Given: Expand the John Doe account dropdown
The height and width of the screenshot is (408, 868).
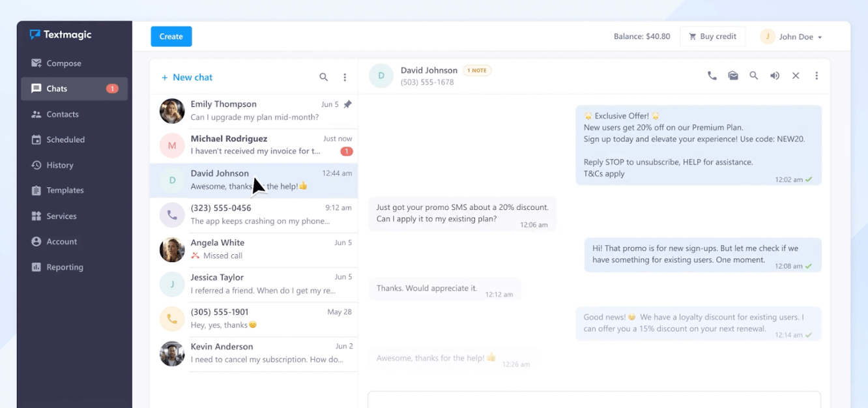Looking at the screenshot, I should click(x=792, y=36).
